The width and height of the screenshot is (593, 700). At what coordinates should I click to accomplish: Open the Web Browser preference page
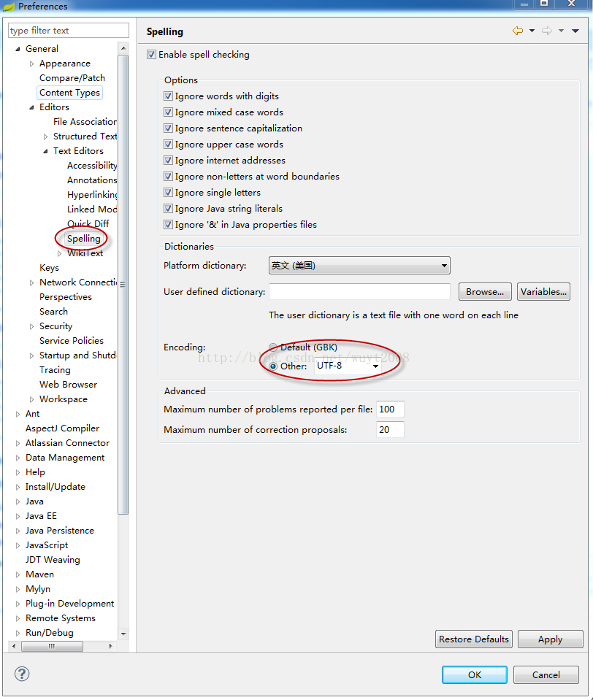point(69,385)
